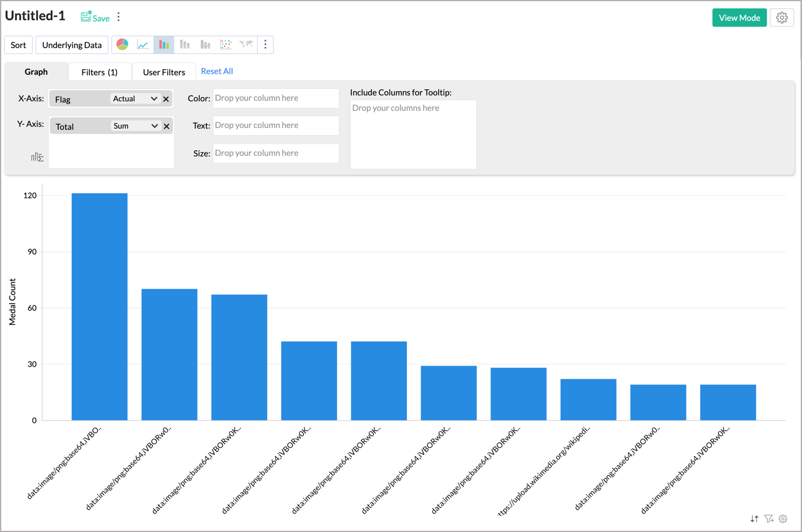
Task: Open chart settings gear at bottom right
Action: (x=783, y=519)
